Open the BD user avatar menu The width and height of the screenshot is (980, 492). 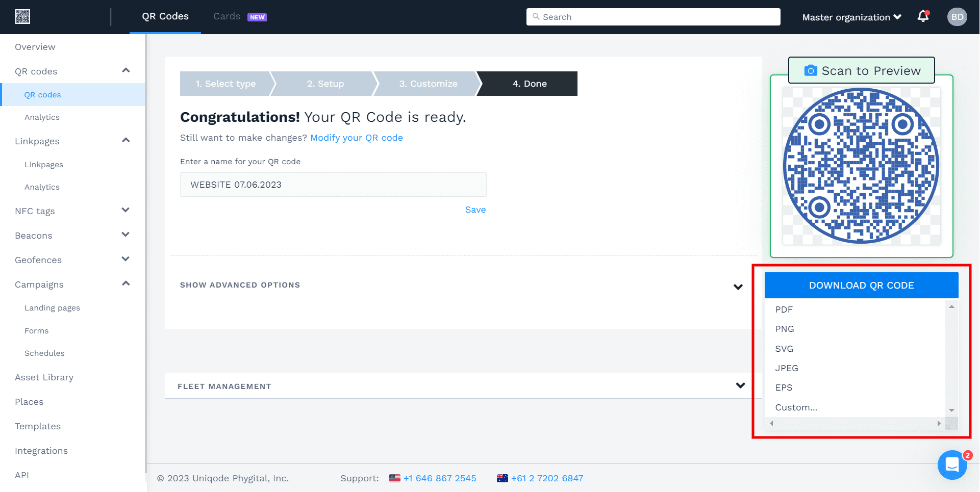click(x=957, y=17)
